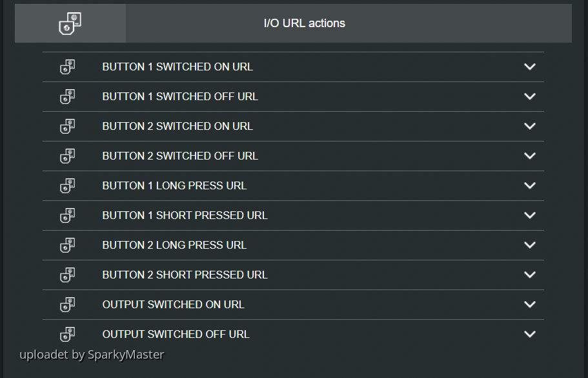Click the I/O URL actions header icon
Viewport: 588px width, 378px height.
tap(70, 23)
